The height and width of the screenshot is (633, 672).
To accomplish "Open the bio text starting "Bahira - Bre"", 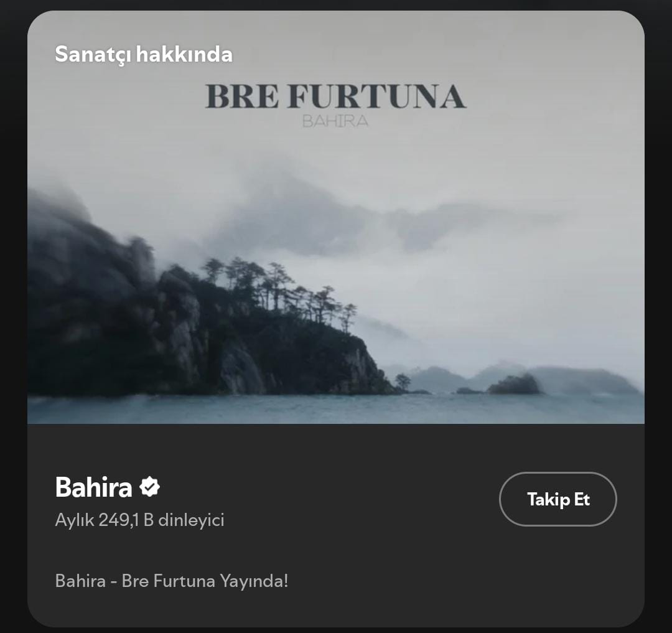I will point(172,581).
